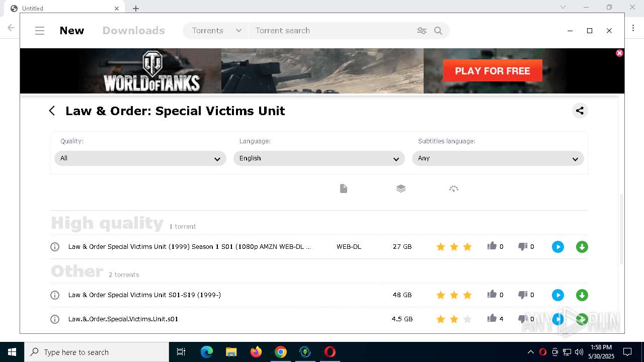
Task: Rate S01-S19 torrent stars
Action: point(454,295)
